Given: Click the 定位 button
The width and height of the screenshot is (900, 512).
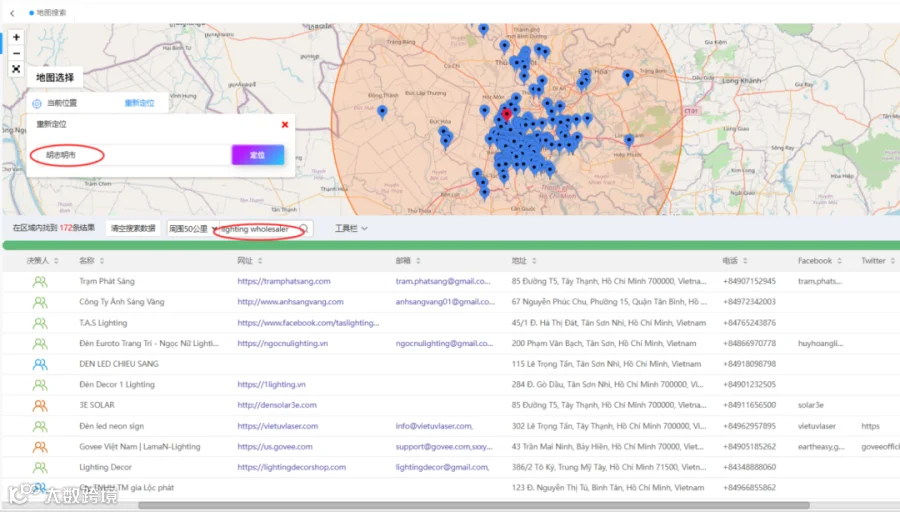Looking at the screenshot, I should coord(258,155).
